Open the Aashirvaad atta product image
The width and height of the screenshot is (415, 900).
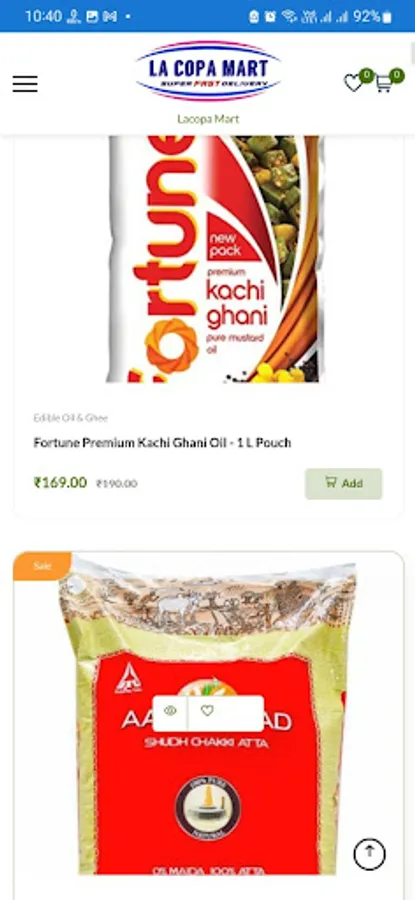208,715
